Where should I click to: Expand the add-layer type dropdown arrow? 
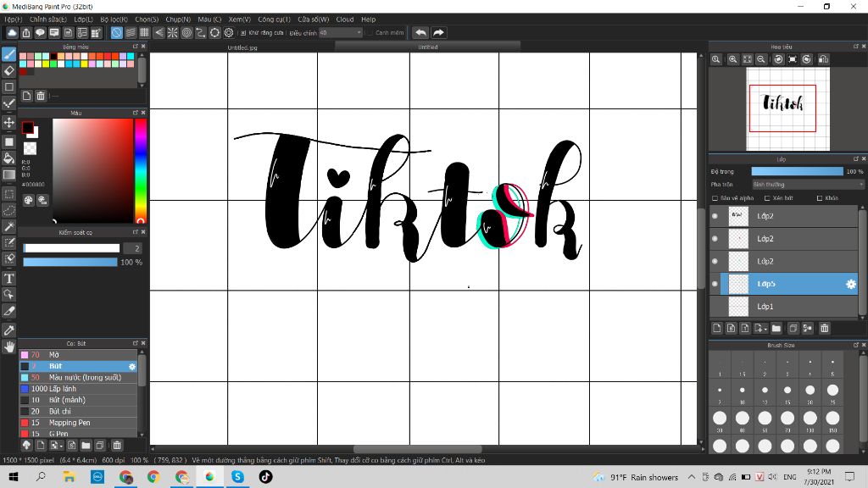click(765, 329)
